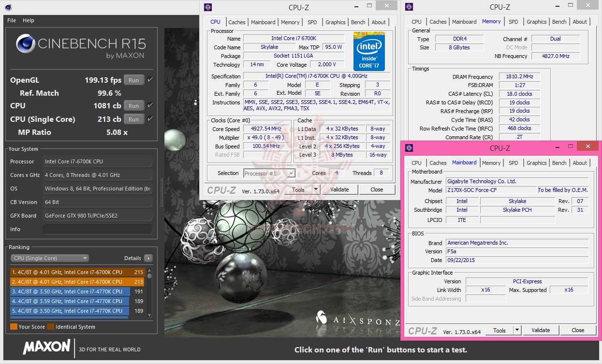Open About tab in CPU window

tap(379, 22)
